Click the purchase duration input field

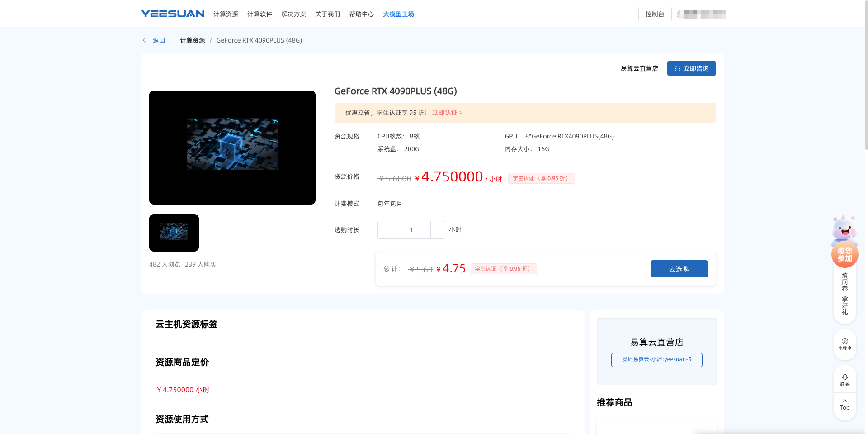pos(411,230)
